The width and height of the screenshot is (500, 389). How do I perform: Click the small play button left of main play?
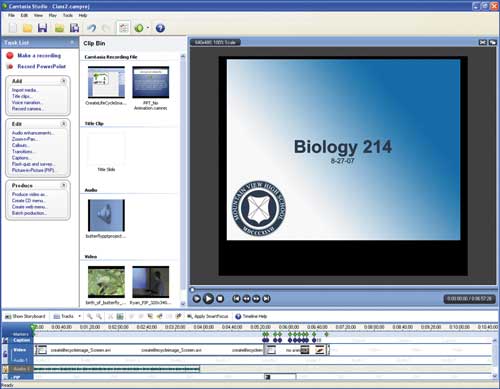pyautogui.click(x=197, y=299)
